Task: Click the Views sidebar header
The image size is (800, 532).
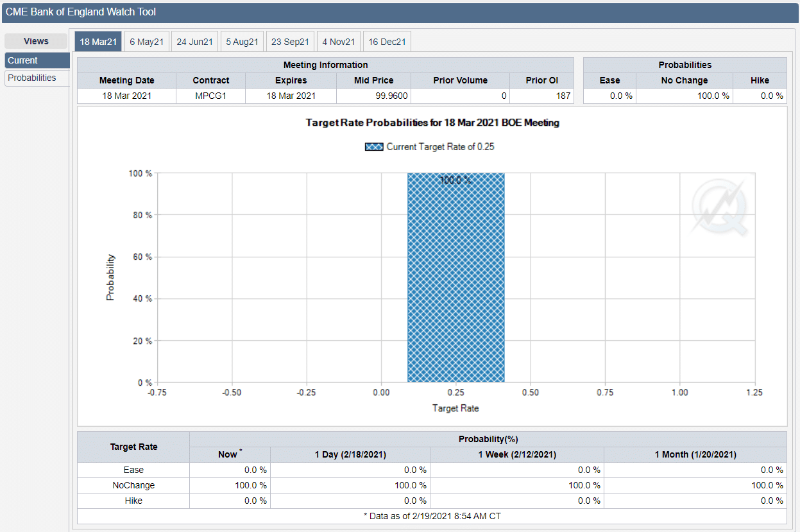Action: pos(36,41)
